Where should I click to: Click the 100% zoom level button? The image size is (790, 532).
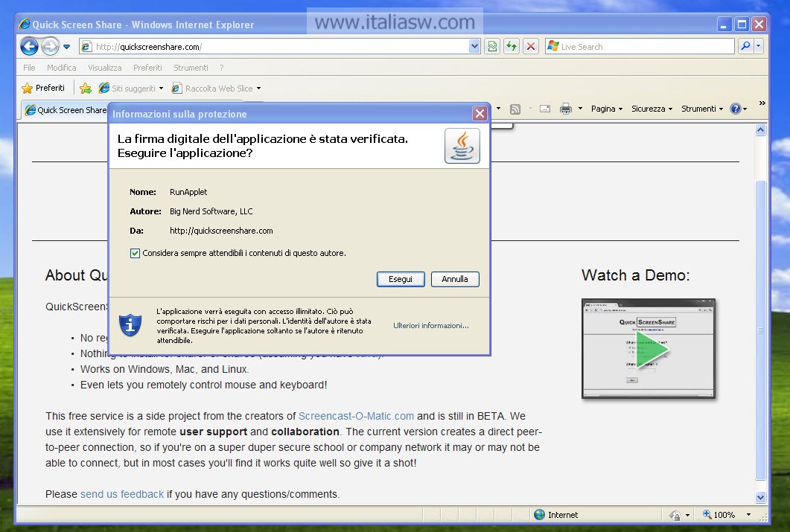pyautogui.click(x=719, y=515)
